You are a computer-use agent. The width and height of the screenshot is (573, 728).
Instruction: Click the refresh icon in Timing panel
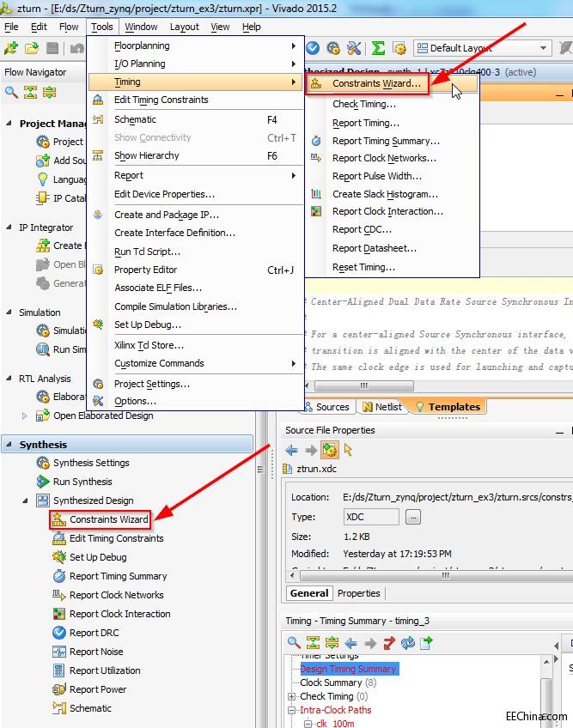(407, 642)
